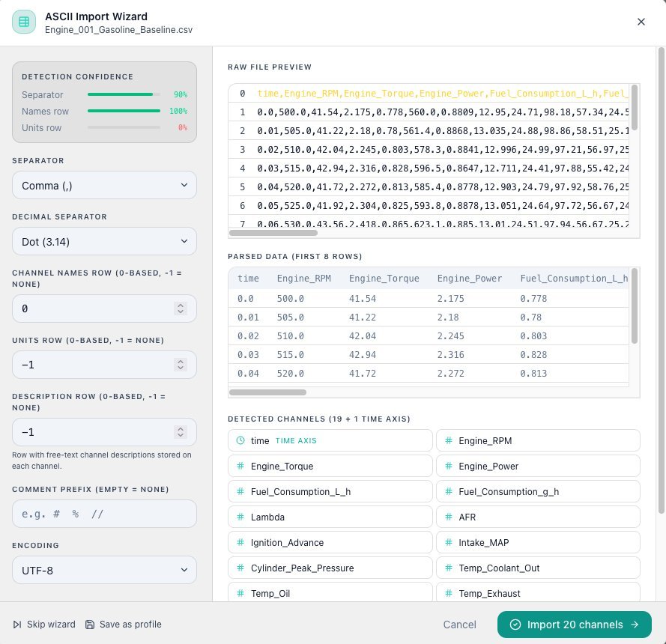This screenshot has width=666, height=644.
Task: Open the Encoding dropdown showing UTF-8
Action: 104,570
